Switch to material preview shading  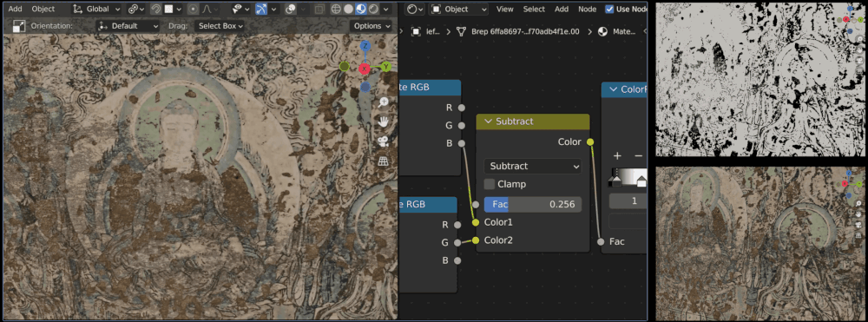pos(360,9)
